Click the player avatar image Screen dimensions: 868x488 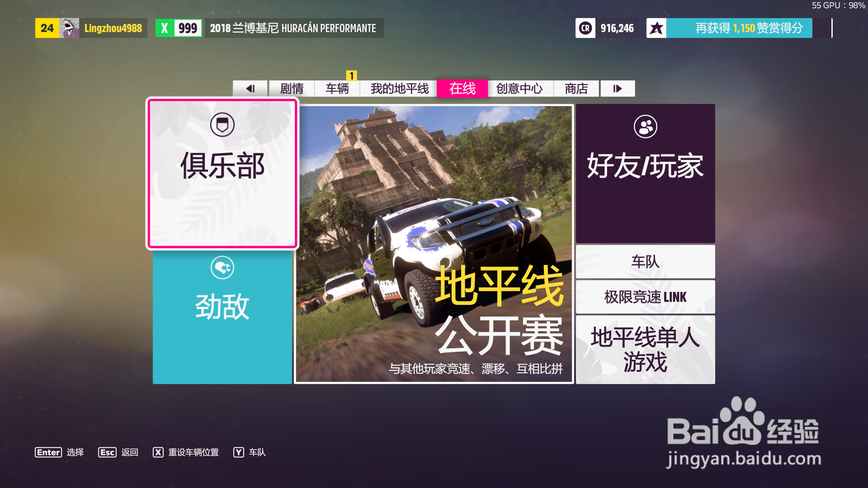69,28
